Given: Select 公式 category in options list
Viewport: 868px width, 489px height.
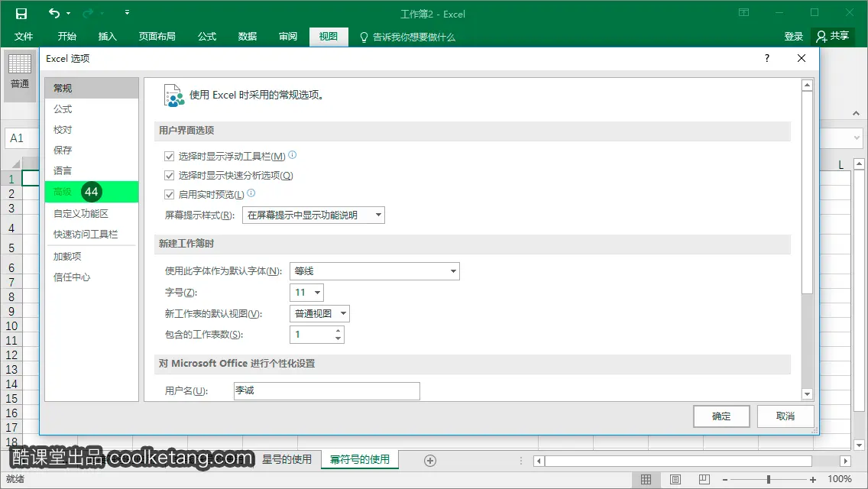Looking at the screenshot, I should coord(92,109).
